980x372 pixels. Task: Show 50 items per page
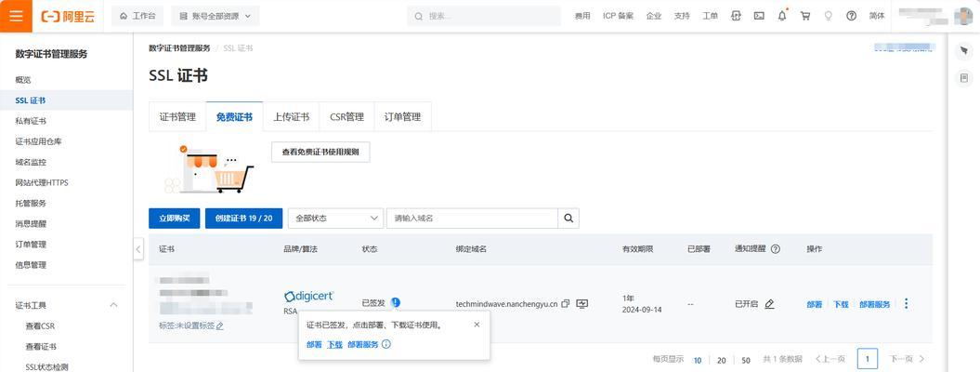click(x=746, y=361)
